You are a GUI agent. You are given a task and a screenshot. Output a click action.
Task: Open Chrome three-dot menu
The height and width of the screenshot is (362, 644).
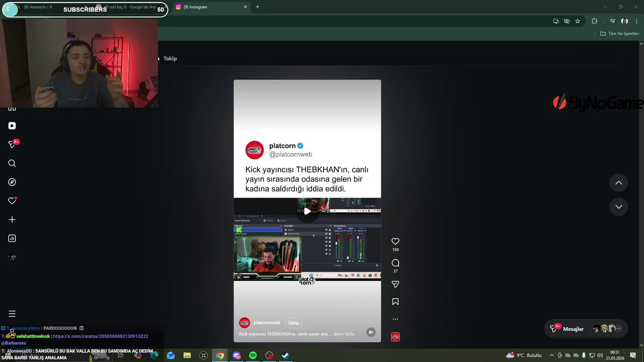636,21
